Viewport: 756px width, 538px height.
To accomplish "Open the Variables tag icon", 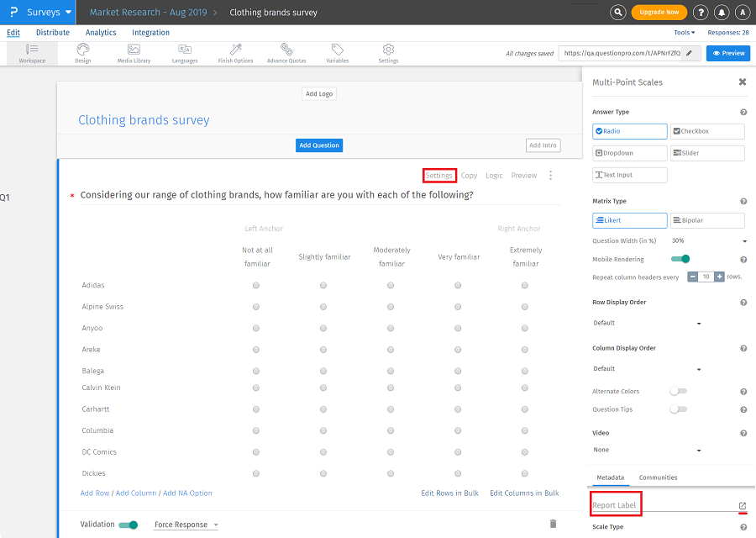I will pyautogui.click(x=337, y=53).
